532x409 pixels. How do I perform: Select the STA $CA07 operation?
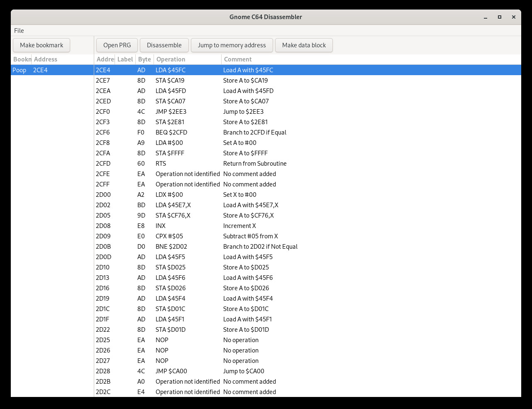coord(171,101)
